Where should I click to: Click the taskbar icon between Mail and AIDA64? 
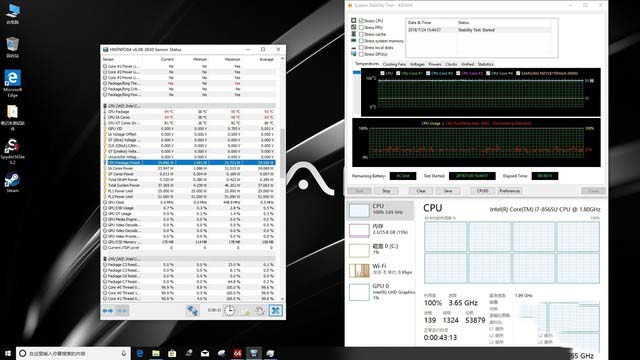[x=221, y=353]
